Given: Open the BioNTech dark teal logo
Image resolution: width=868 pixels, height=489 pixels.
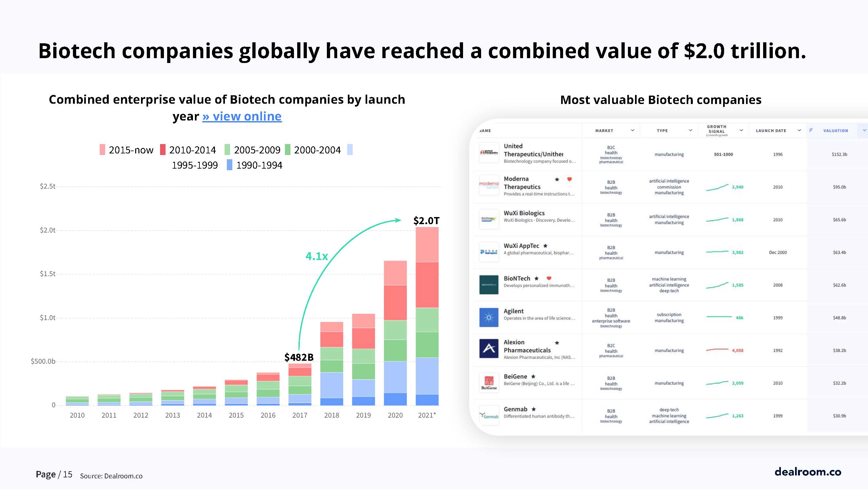Looking at the screenshot, I should click(489, 285).
